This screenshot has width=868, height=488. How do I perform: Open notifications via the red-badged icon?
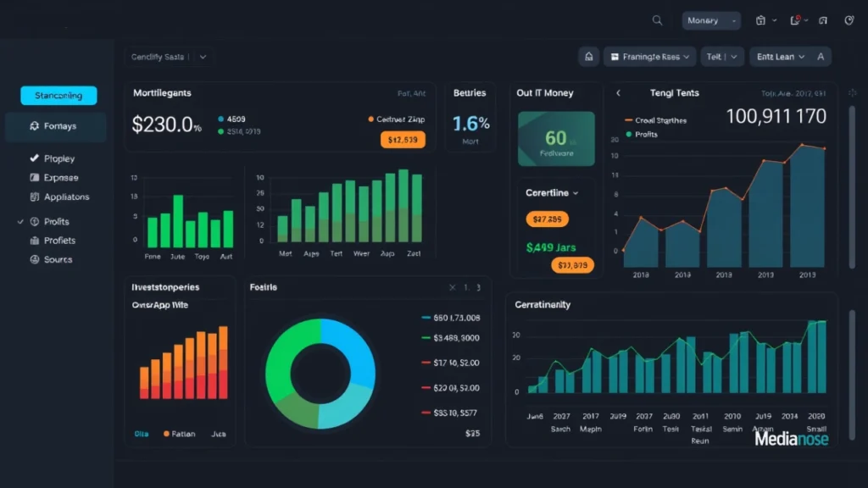(x=794, y=19)
